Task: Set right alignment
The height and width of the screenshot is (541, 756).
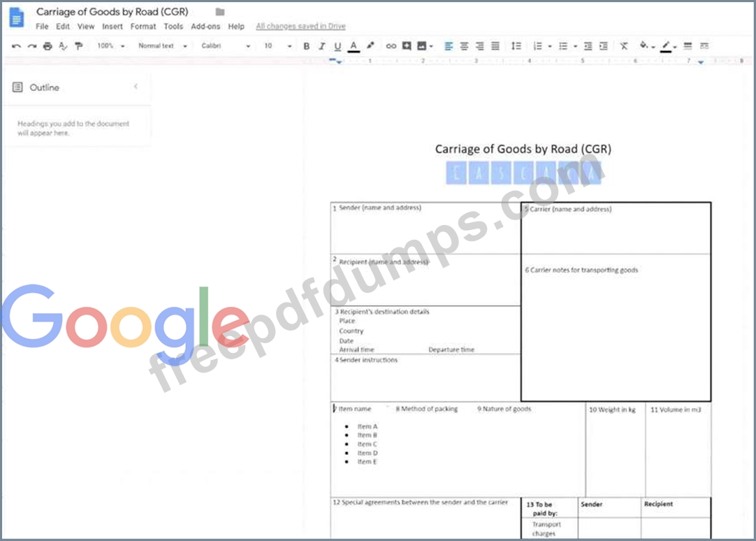Action: click(479, 46)
